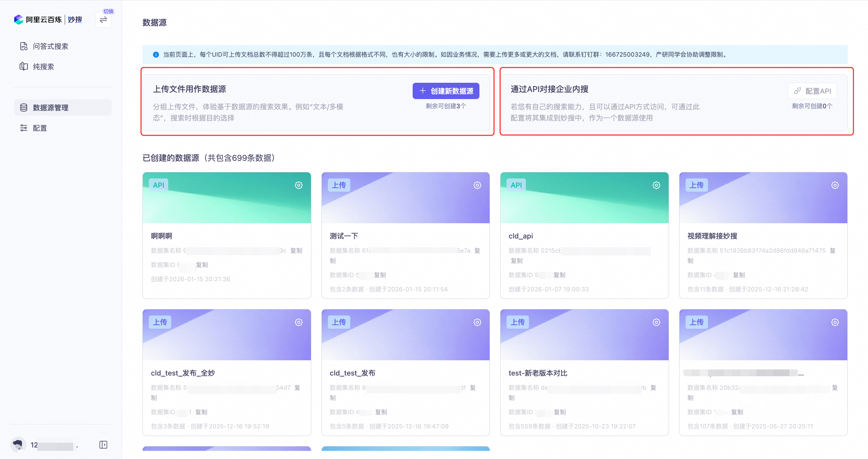This screenshot has height=459, width=868.
Task: Click the switch product icon next to logo
Action: click(103, 20)
